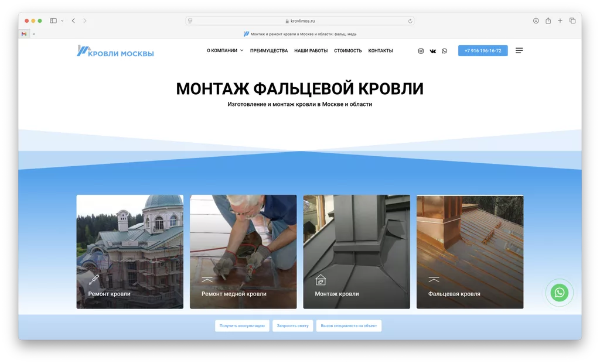Go forward with the Safari forward arrow
The image size is (600, 364).
pos(84,20)
